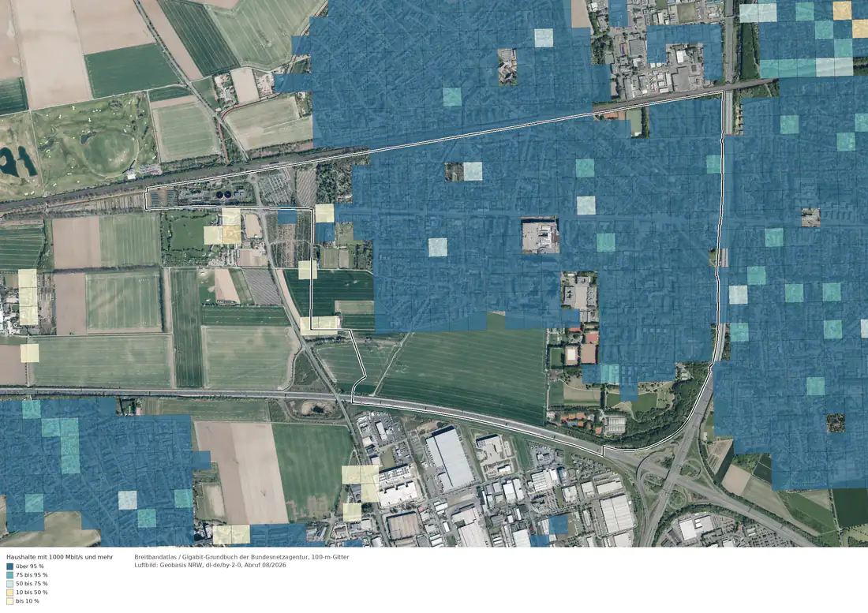Click the '75 bis 95 %' legend label
The width and height of the screenshot is (868, 613).
(x=32, y=575)
